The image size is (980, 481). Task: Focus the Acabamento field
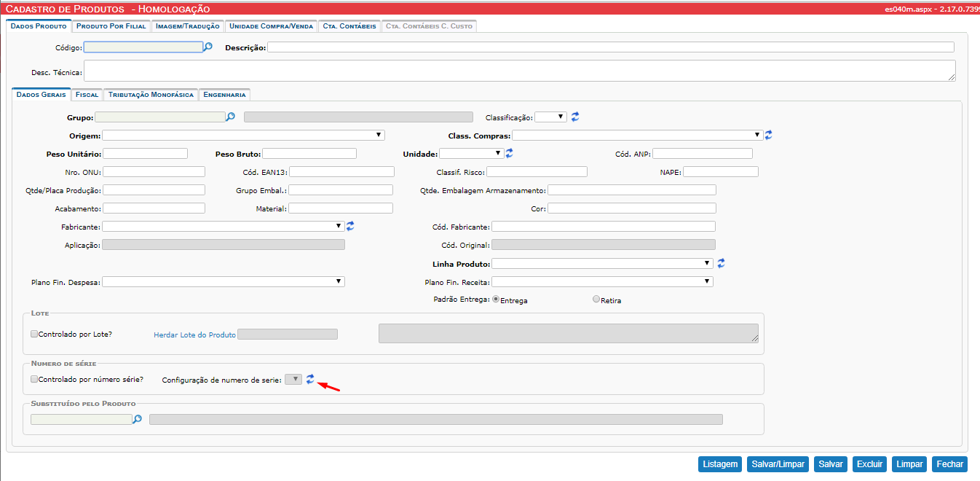click(154, 208)
